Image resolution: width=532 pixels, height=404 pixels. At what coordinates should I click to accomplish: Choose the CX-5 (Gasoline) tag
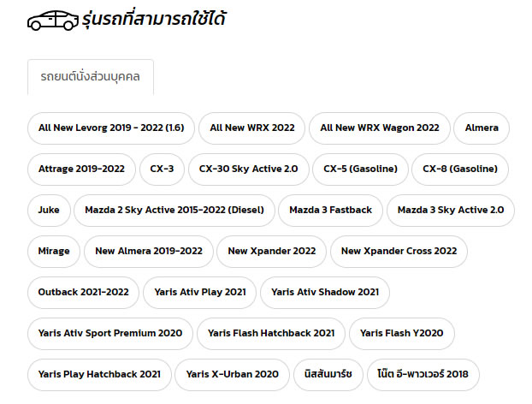tap(360, 169)
